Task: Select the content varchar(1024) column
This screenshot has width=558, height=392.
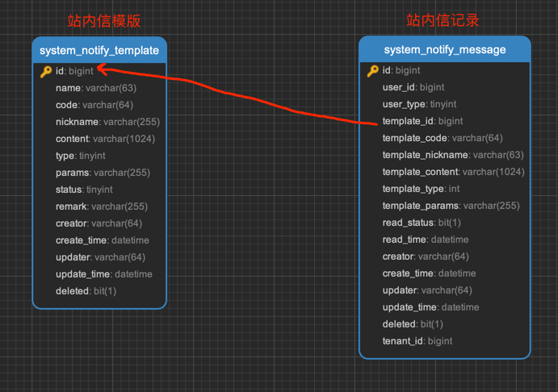Action: (105, 139)
